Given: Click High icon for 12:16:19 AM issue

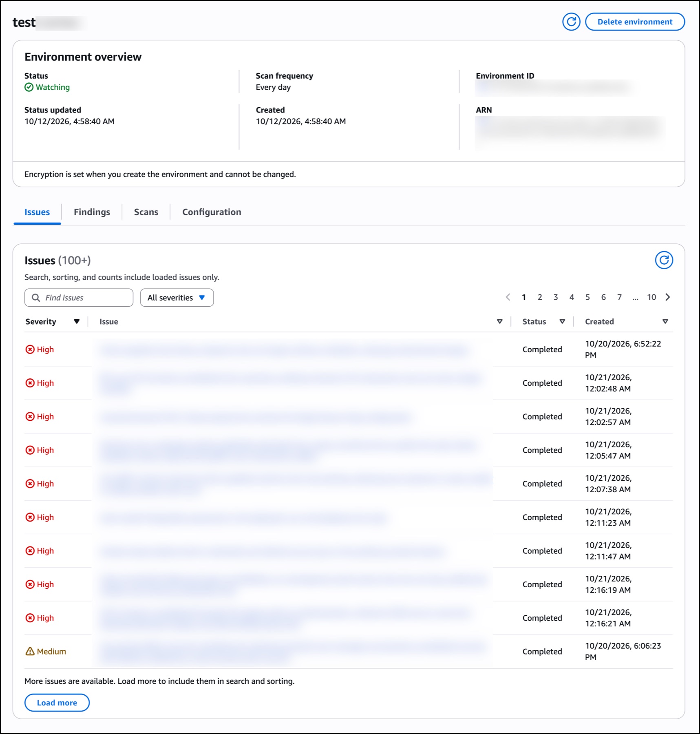Looking at the screenshot, I should pyautogui.click(x=30, y=584).
